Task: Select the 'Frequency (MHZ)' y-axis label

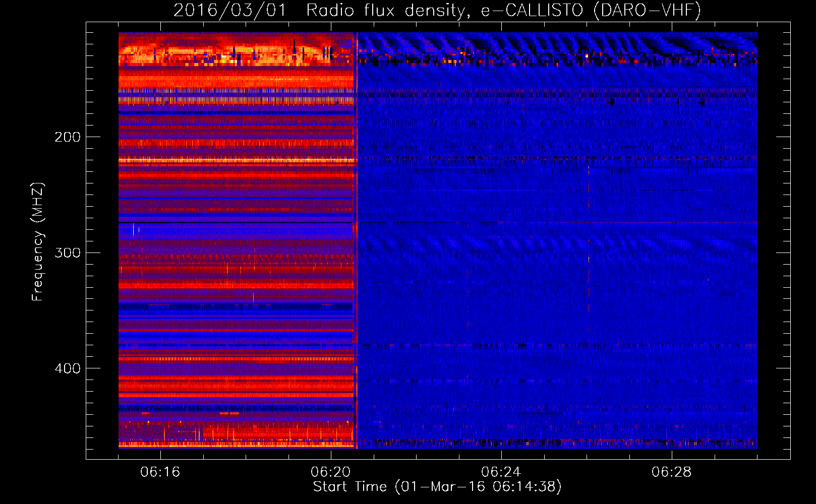Action: tap(38, 241)
